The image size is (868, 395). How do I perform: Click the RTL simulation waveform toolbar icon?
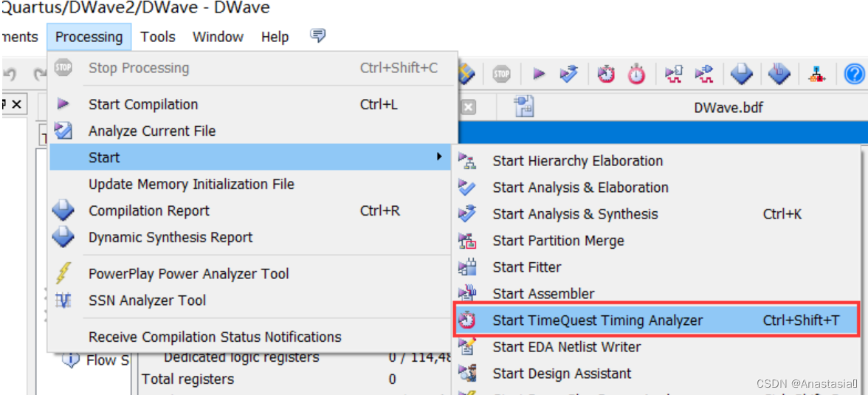click(x=674, y=74)
